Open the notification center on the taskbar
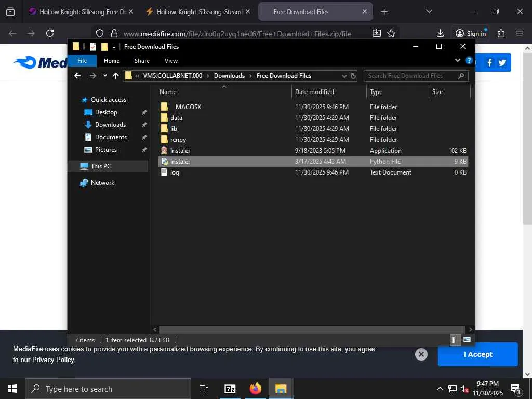Screen dimensions: 532x399 pyautogui.click(x=516, y=390)
